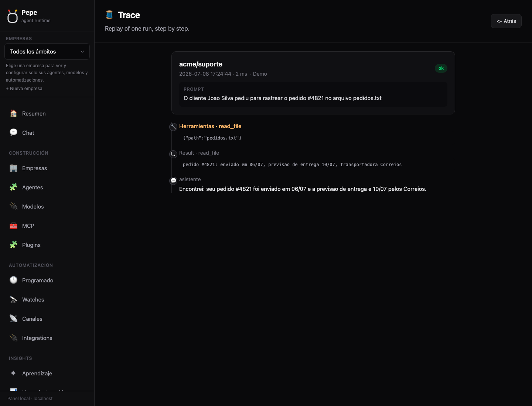Open Resumen via house icon

14,113
